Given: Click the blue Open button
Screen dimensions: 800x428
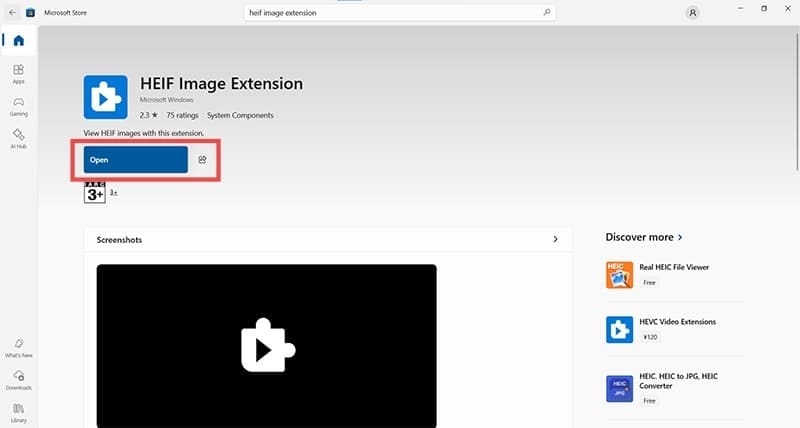Looking at the screenshot, I should [x=136, y=160].
